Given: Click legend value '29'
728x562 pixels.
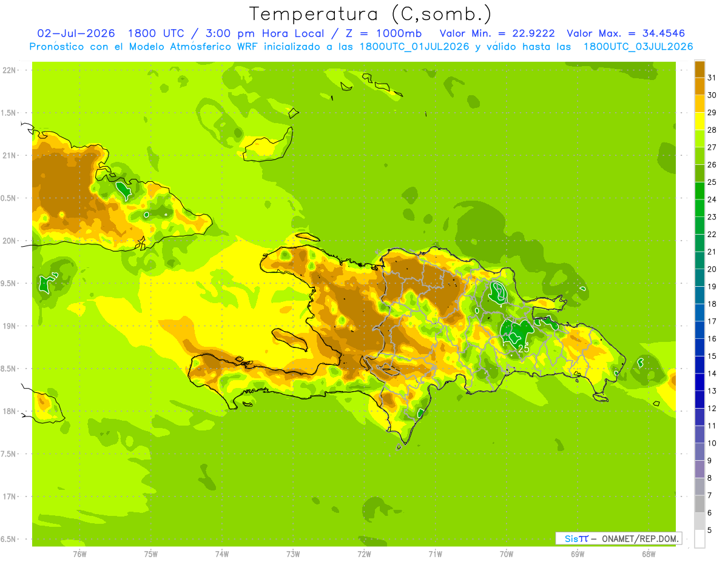Looking at the screenshot, I should 712,113.
